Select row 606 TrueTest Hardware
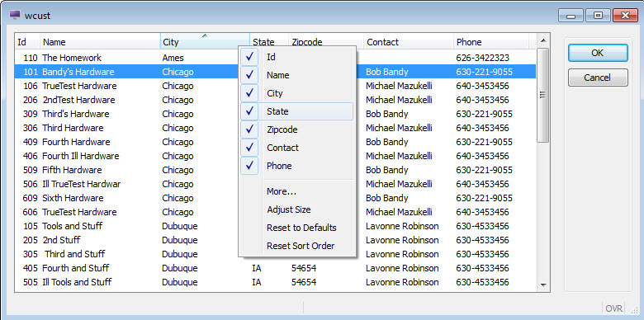 tap(275, 212)
